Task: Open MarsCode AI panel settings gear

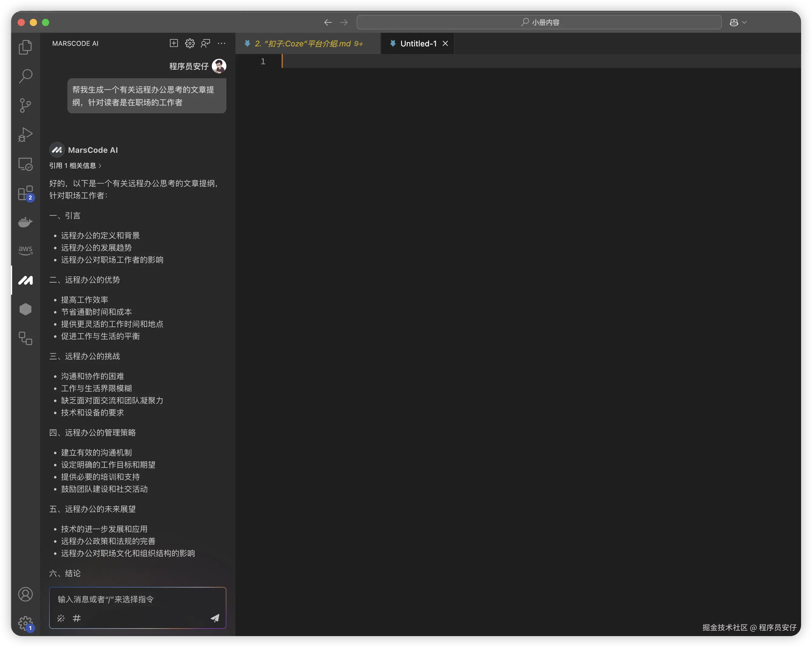Action: click(190, 43)
